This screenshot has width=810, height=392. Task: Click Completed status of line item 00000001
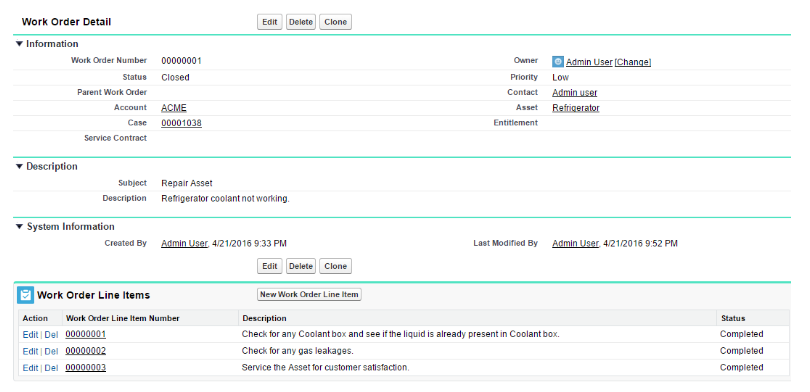tap(741, 334)
